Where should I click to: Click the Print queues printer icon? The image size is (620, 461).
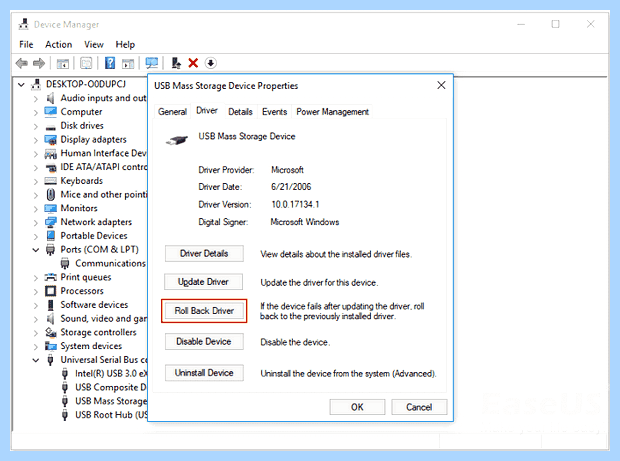(50, 277)
